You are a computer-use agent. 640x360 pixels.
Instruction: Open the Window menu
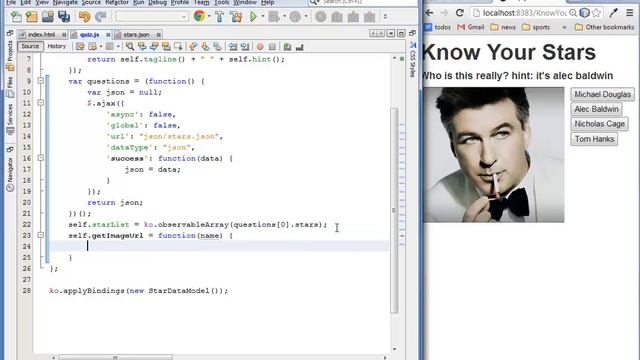point(245,2)
